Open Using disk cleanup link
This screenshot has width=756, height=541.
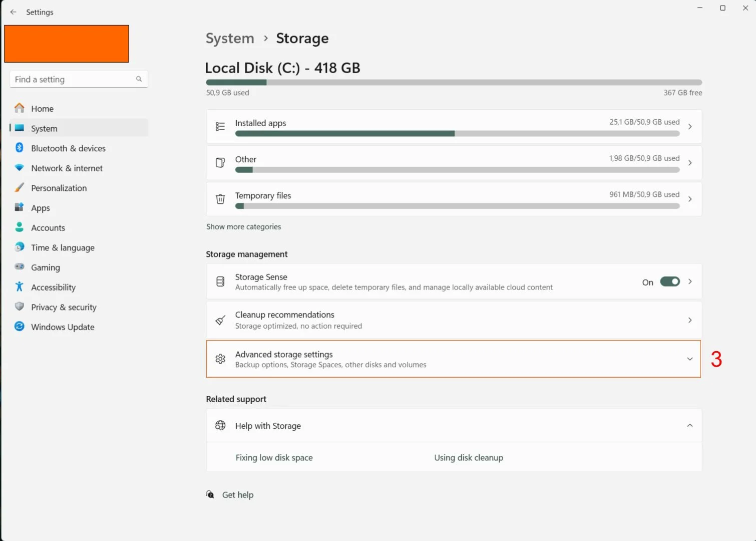tap(469, 457)
